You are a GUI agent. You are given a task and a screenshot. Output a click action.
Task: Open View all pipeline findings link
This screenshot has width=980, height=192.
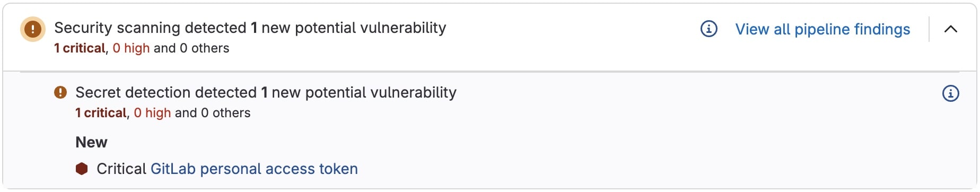tap(822, 29)
